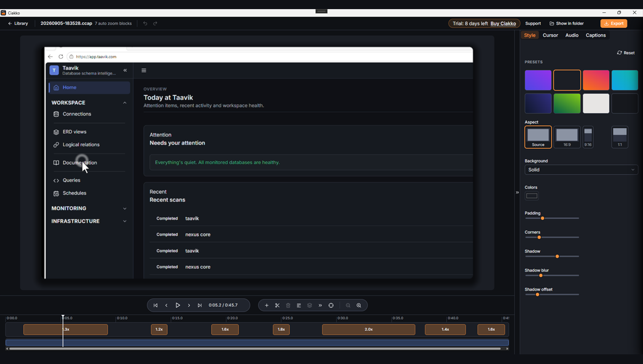The image size is (643, 364).
Task: Switch to the Cursor tab
Action: click(x=550, y=35)
